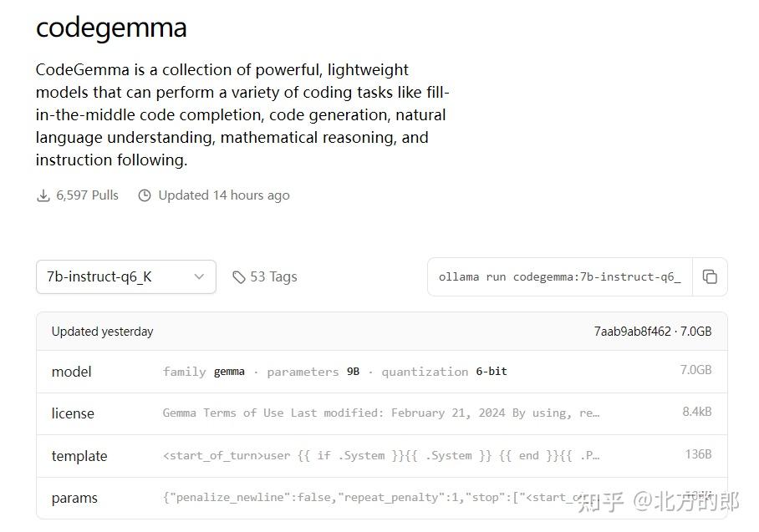
Task: Expand the model row details
Action: point(71,372)
